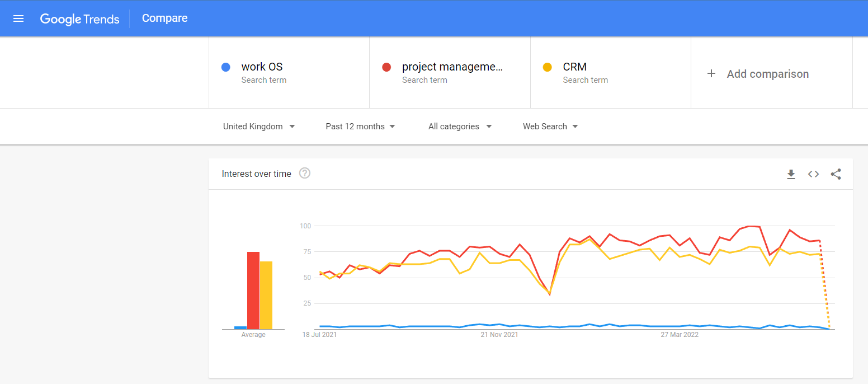868x384 pixels.
Task: Share the interest over time chart
Action: pos(836,174)
